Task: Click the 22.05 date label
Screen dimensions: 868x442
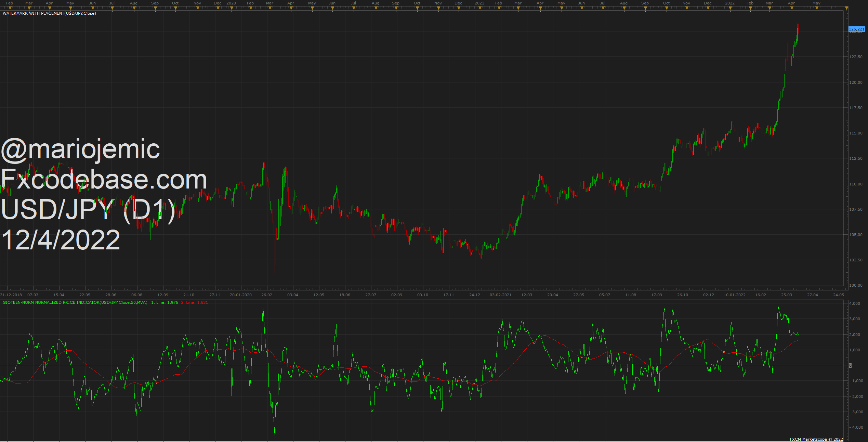Action: (x=85, y=295)
